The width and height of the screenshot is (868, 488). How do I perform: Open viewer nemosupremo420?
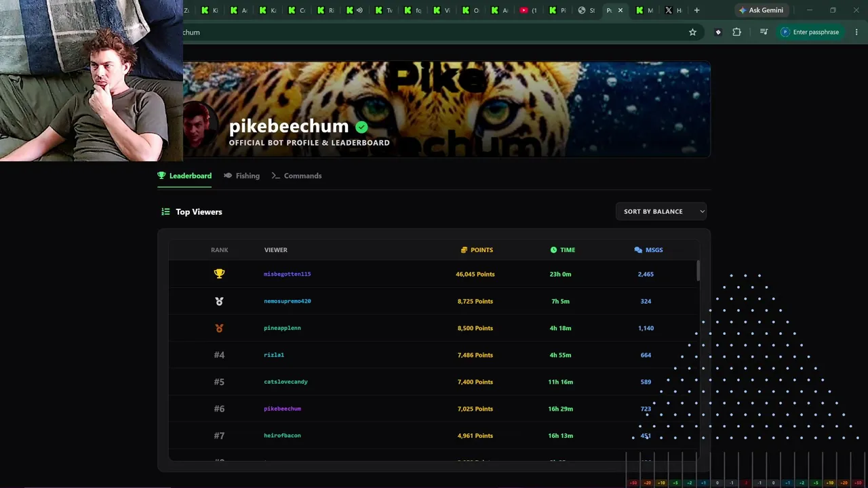[288, 301]
